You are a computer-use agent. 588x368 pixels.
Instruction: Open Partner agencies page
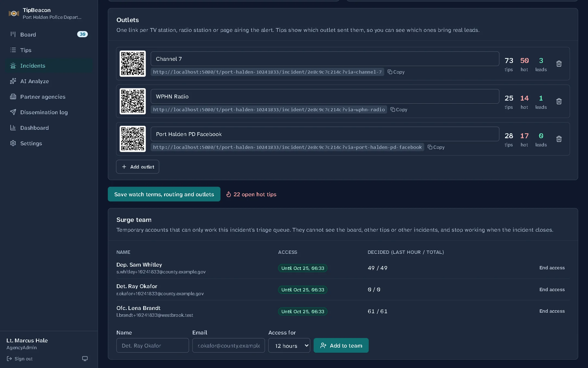(49, 96)
